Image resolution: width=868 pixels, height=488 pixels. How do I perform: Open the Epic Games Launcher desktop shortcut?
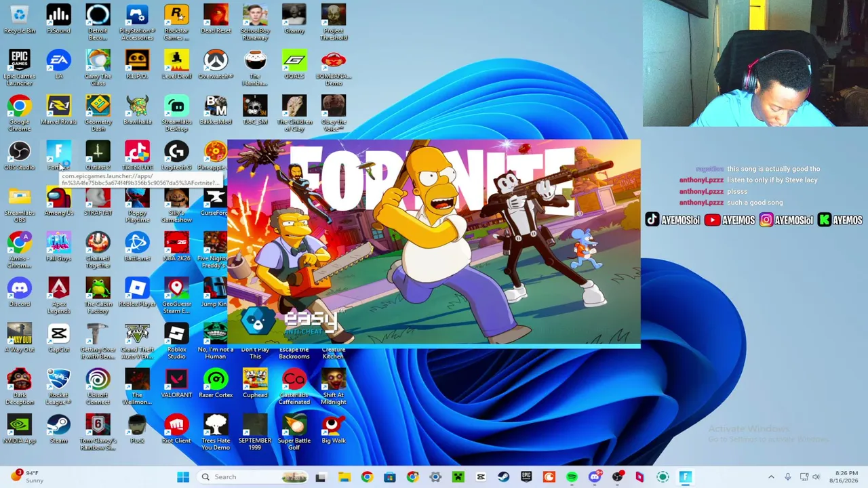(20, 68)
